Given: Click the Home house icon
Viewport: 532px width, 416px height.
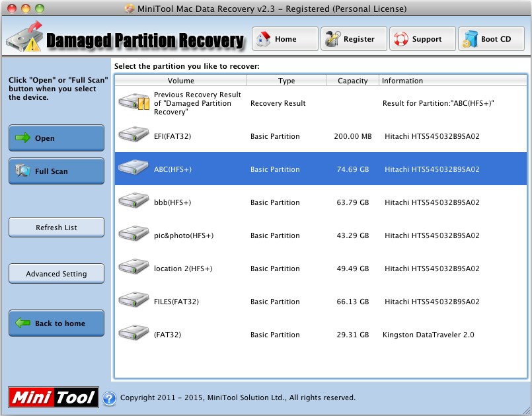Looking at the screenshot, I should (x=263, y=39).
